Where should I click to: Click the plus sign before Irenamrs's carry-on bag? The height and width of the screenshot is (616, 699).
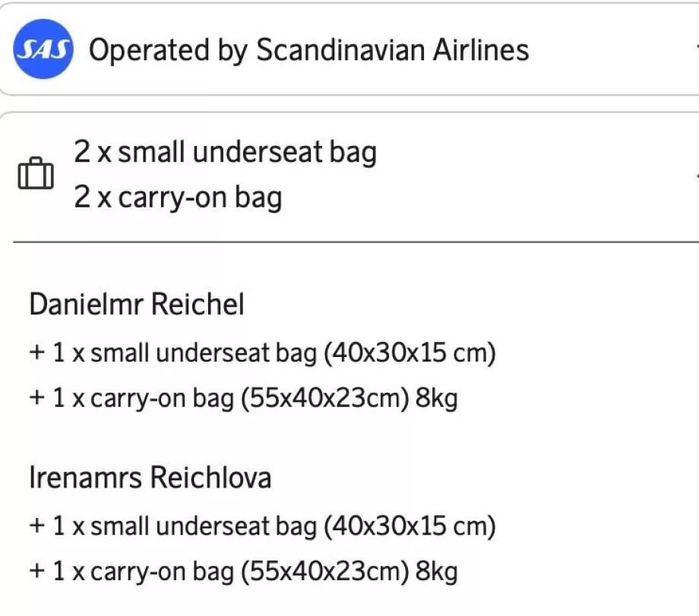tap(36, 570)
